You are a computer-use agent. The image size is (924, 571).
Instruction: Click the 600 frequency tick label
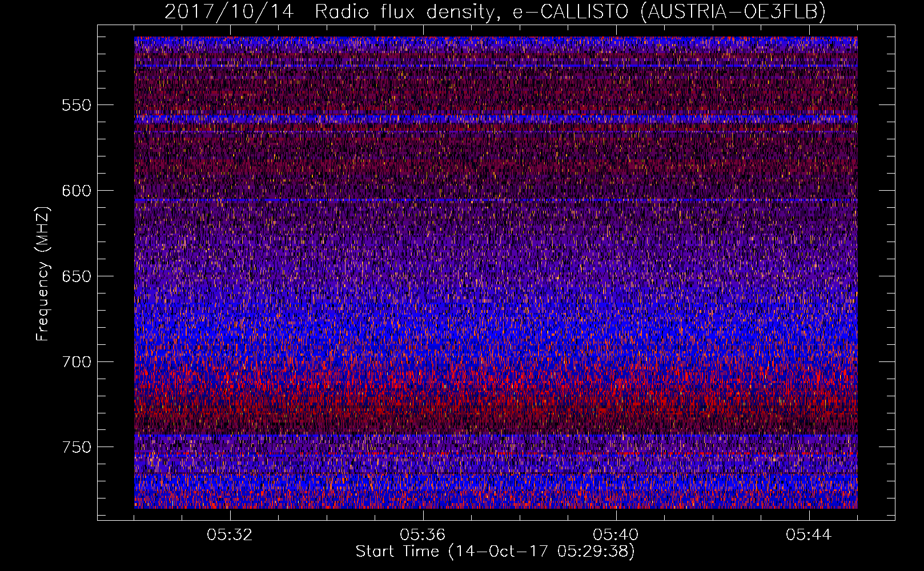point(77,191)
